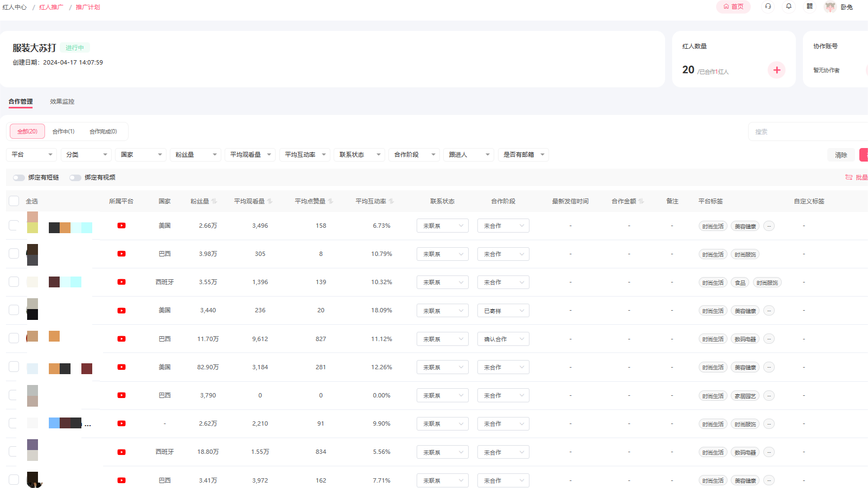
Task: Sort by 平均点赞量 column arrows
Action: (330, 201)
